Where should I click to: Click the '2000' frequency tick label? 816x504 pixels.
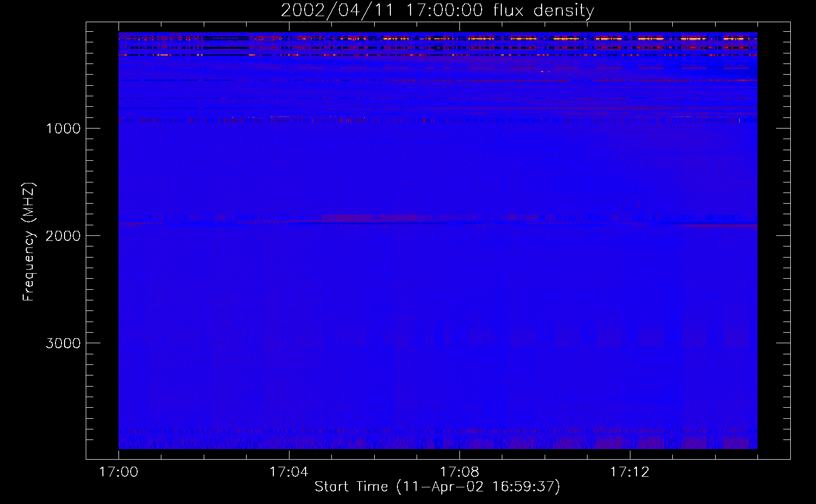coord(63,236)
